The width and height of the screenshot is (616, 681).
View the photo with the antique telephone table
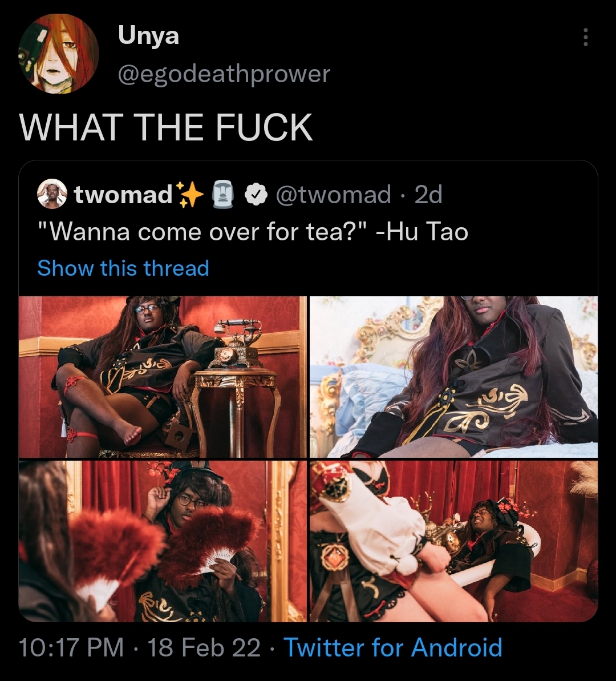pyautogui.click(x=163, y=377)
